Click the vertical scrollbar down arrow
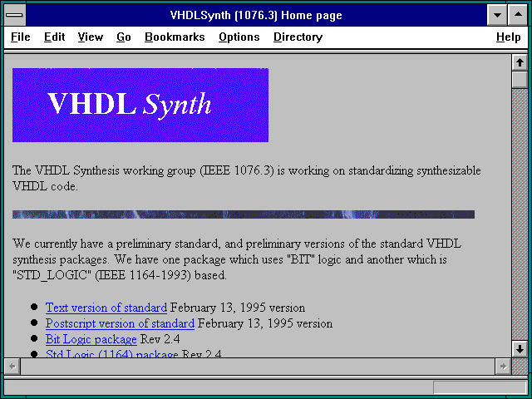 [x=520, y=349]
